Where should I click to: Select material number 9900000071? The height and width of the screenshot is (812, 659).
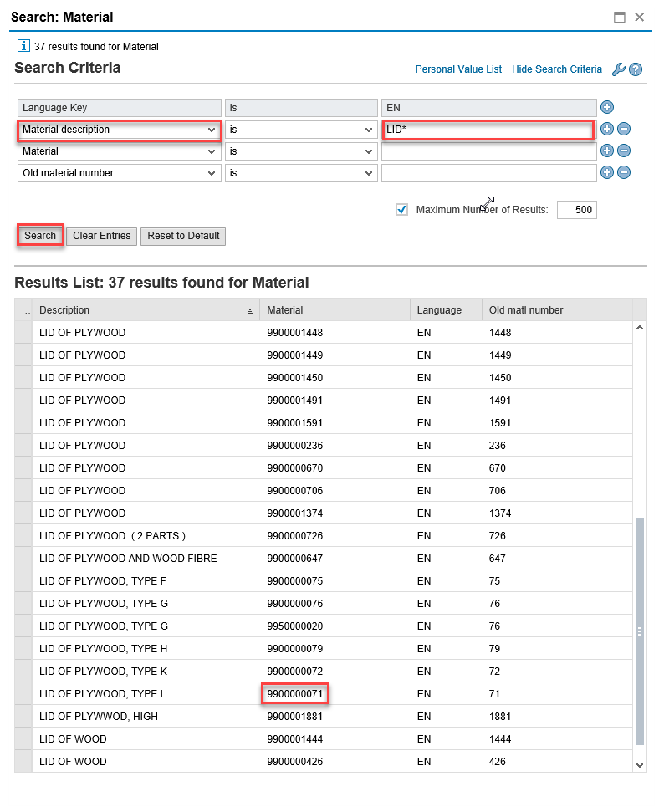coord(294,694)
